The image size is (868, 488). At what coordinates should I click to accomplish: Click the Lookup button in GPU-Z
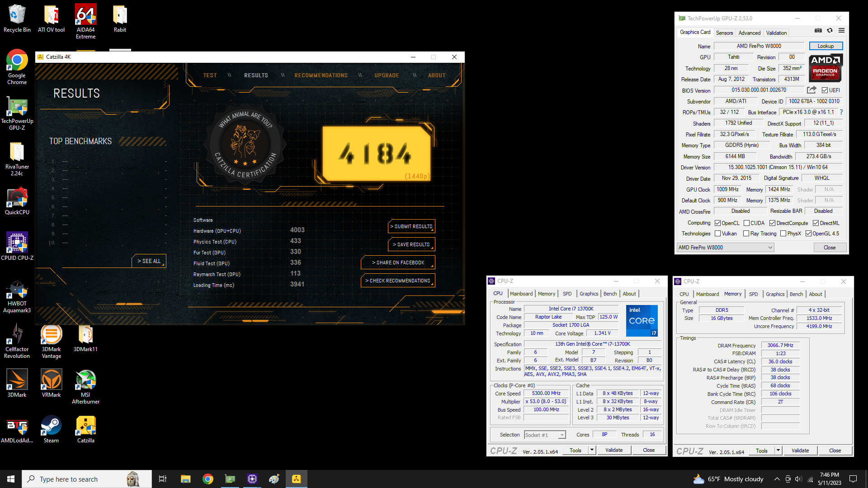click(x=826, y=46)
